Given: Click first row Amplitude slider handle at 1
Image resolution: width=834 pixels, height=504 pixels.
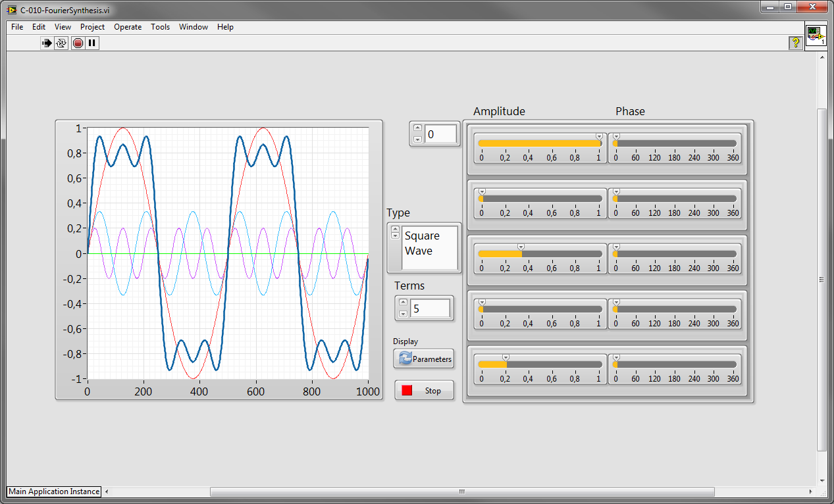Looking at the screenshot, I should point(599,136).
